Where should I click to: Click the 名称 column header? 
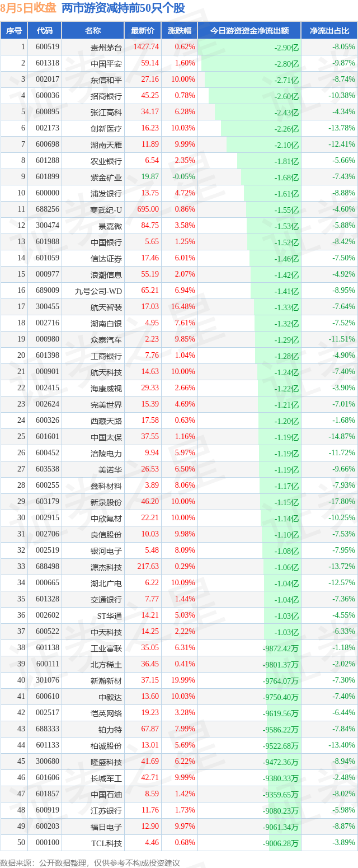(x=93, y=31)
